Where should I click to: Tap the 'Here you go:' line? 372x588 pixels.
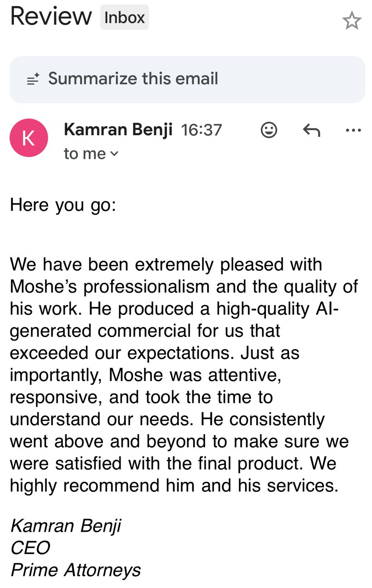[63, 206]
